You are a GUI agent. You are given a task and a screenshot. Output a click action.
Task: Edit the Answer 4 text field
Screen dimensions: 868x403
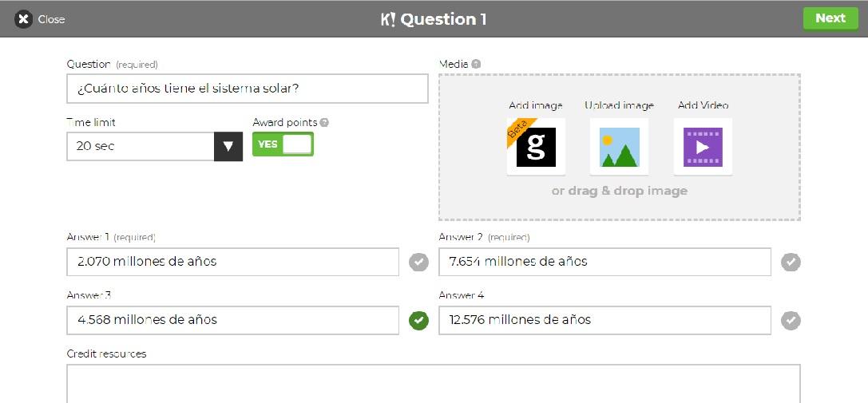coord(604,320)
